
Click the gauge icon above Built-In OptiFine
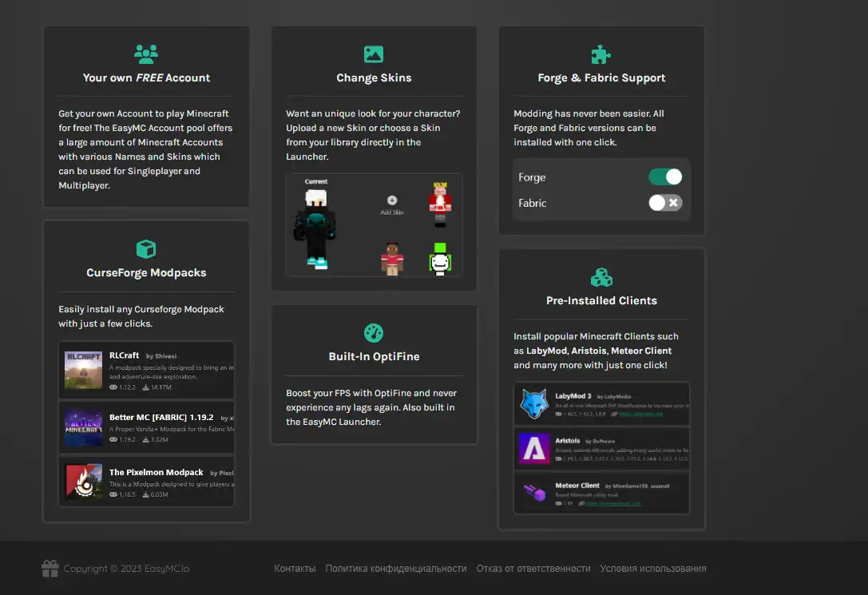tap(374, 333)
